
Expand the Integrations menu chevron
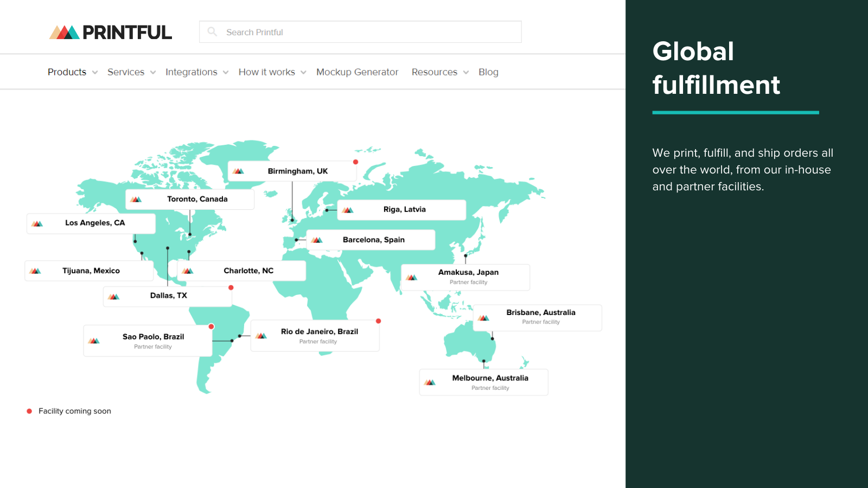pos(226,73)
